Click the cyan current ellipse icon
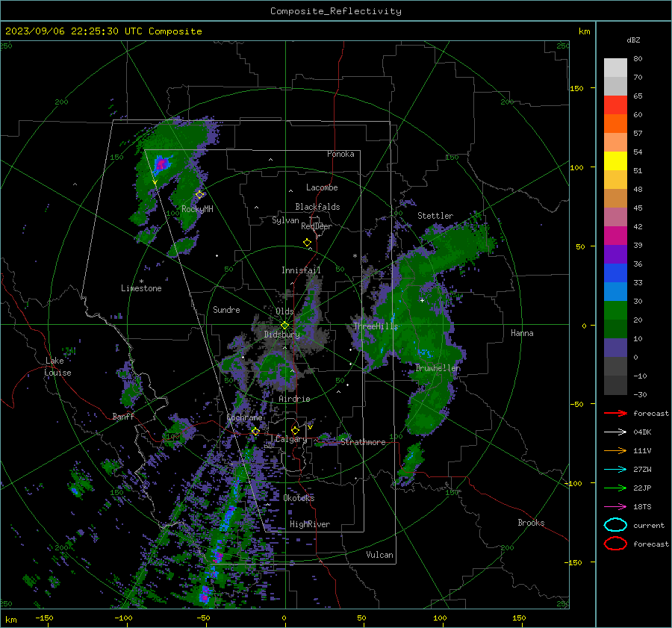The height and width of the screenshot is (628, 672). (615, 525)
